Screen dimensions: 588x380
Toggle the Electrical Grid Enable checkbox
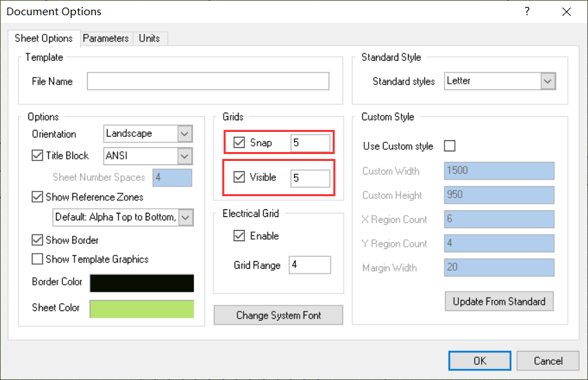tap(239, 236)
